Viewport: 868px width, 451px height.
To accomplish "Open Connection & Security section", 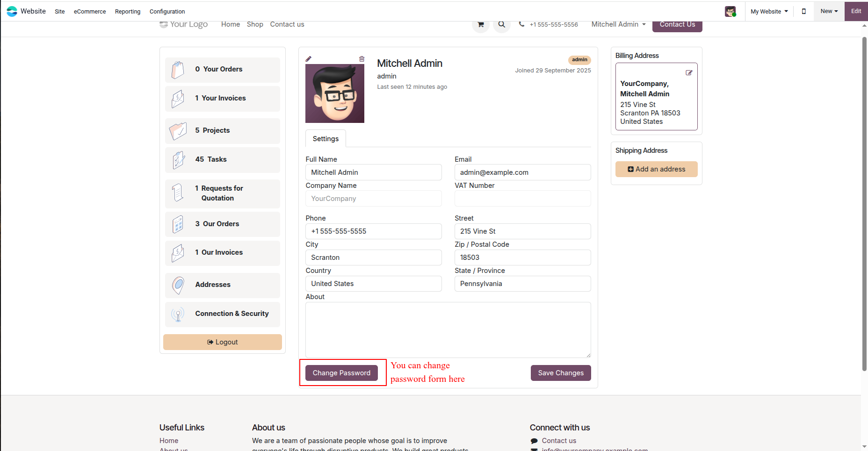I will click(223, 314).
